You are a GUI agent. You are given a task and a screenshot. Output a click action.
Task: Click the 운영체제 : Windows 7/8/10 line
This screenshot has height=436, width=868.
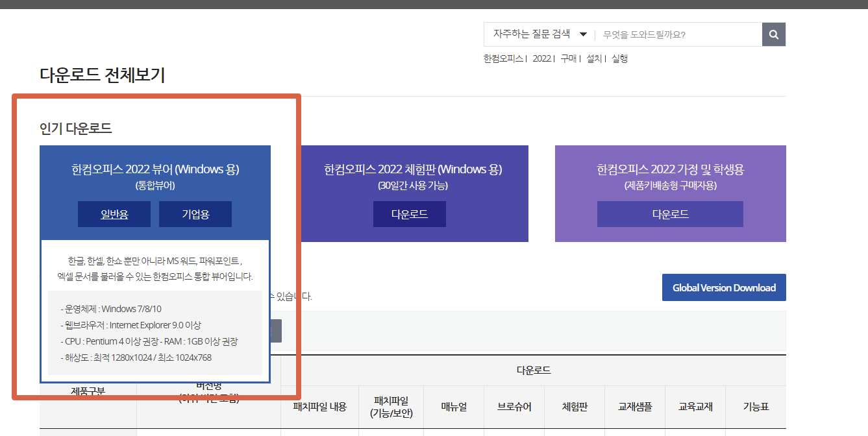111,309
